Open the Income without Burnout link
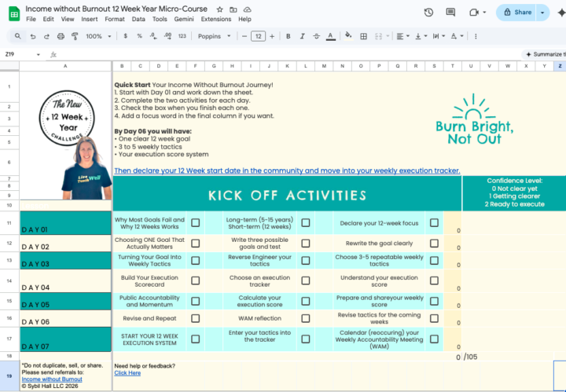566x392 pixels. tap(52, 379)
